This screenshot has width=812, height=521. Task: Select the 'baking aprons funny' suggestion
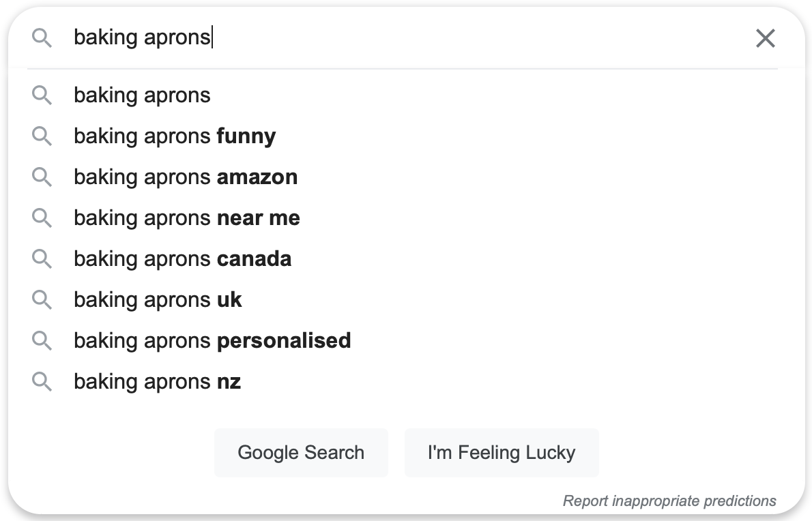click(x=175, y=136)
